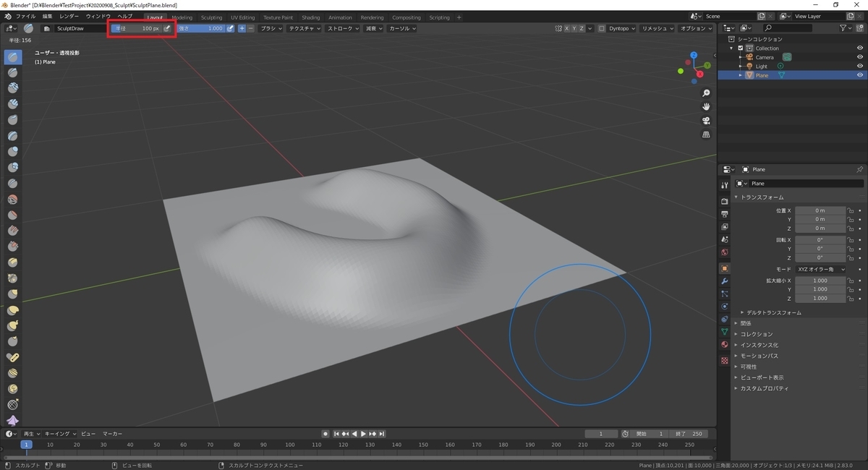Open the Tool tab in Properties
The width and height of the screenshot is (868, 470).
[x=725, y=186]
